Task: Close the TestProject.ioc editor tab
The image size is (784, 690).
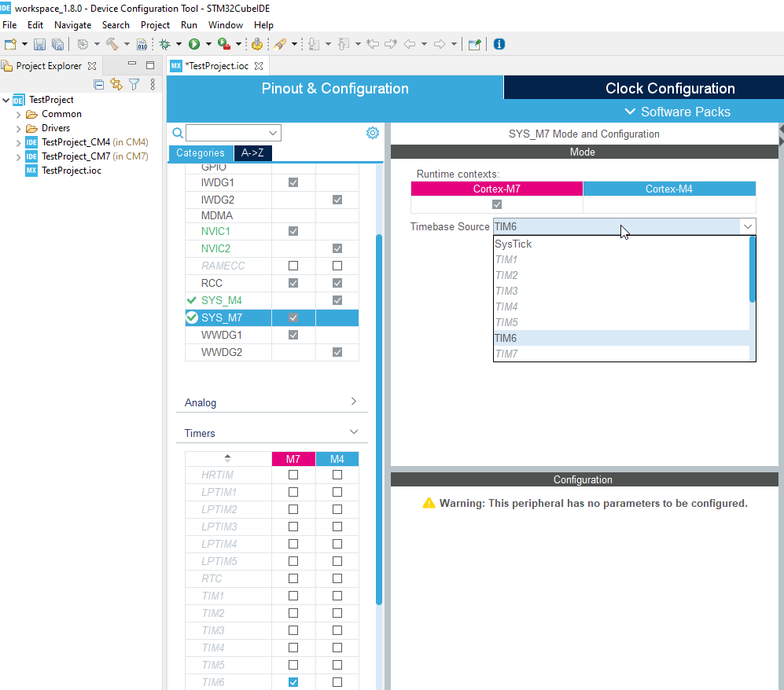Action: click(259, 66)
